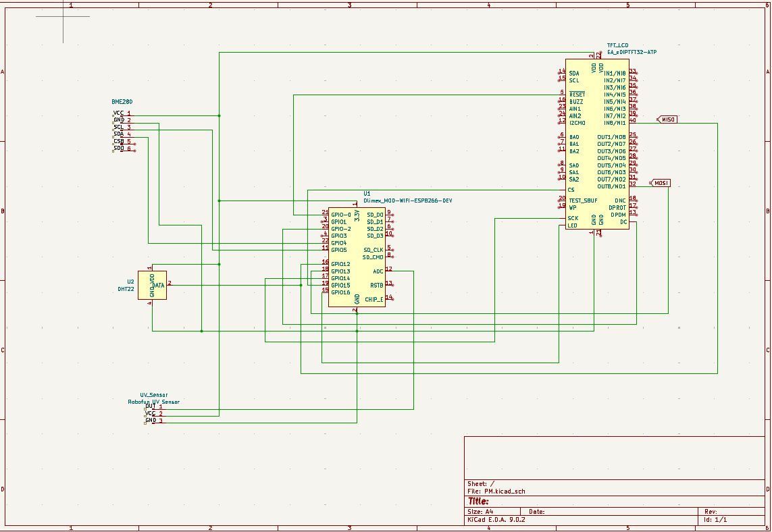Click the no-connect flag on the CSB pin
This screenshot has width=772, height=532.
click(x=135, y=144)
